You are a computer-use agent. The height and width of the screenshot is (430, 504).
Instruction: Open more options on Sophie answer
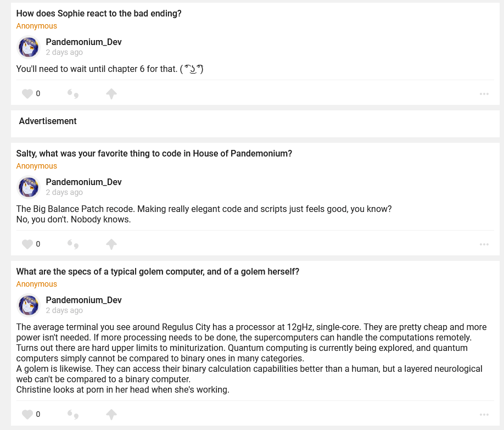[484, 94]
